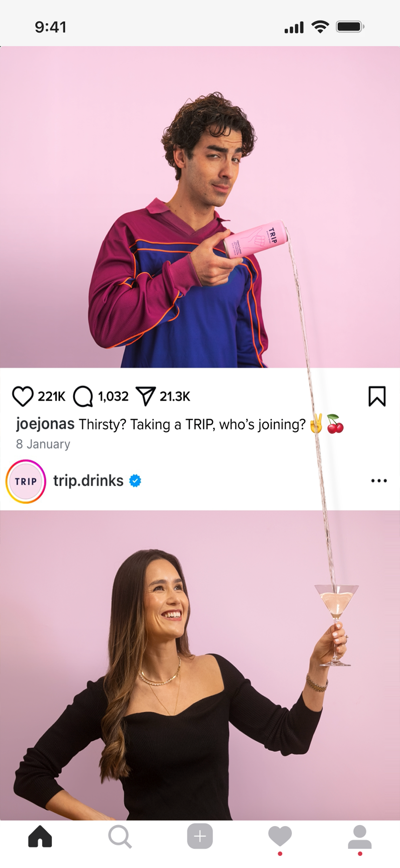Image resolution: width=400 pixels, height=868 pixels.
Task: Open the Search tab
Action: point(120,837)
